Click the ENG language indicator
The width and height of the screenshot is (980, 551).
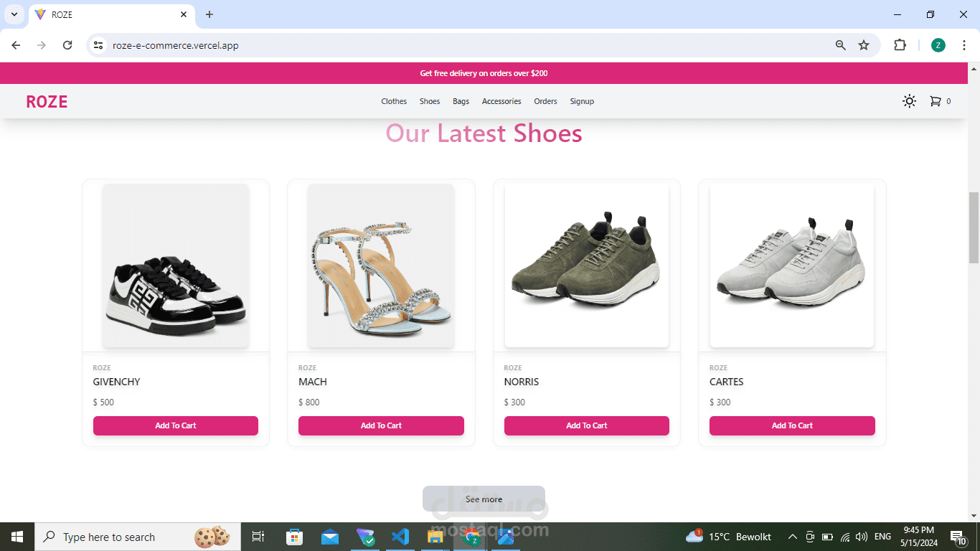coord(882,537)
